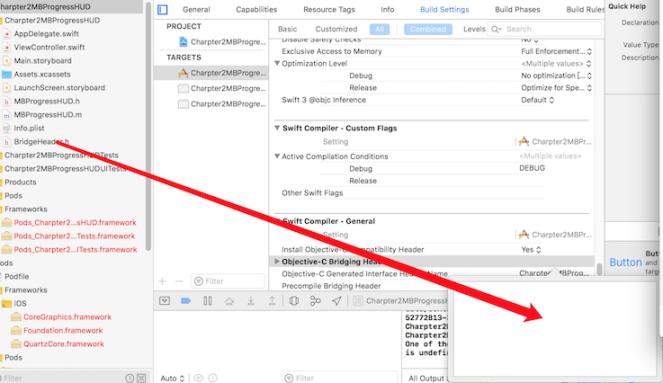
Task: Open the debug view hierarchy icon
Action: pos(293,301)
